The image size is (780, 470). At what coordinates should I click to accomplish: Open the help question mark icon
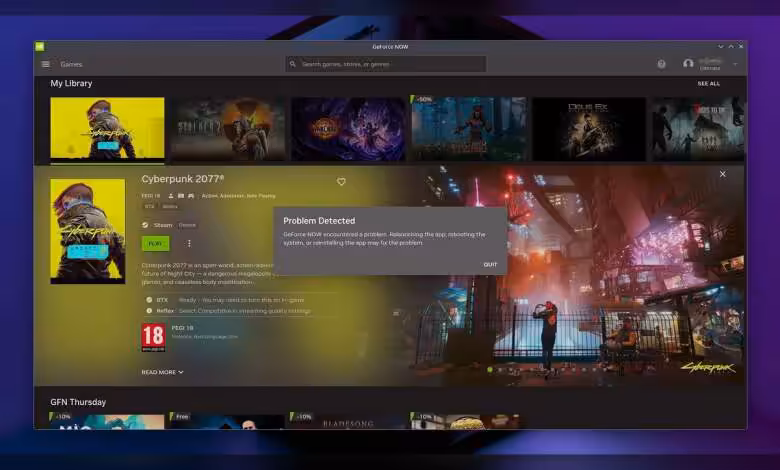(661, 64)
